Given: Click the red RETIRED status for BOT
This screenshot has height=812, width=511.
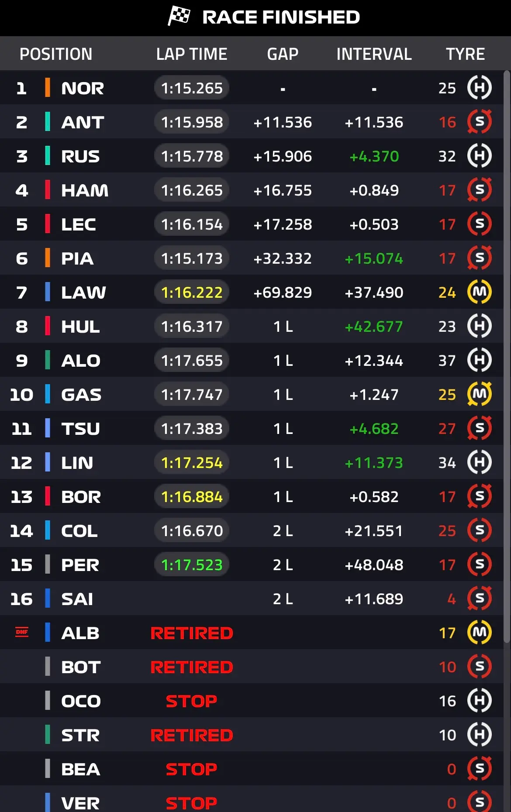Looking at the screenshot, I should pyautogui.click(x=192, y=667).
